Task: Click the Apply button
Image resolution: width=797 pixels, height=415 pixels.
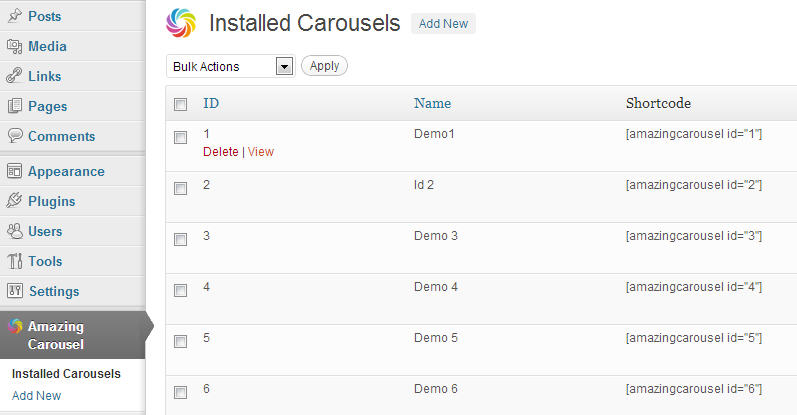Action: (324, 66)
